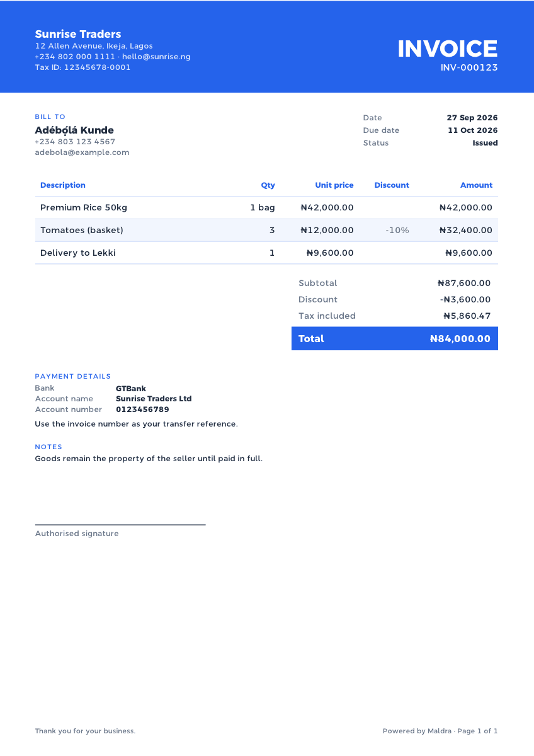Screen dimensions: 534x756
Task: Click Delivery to Lekki quantity 1
Action: [x=272, y=253]
